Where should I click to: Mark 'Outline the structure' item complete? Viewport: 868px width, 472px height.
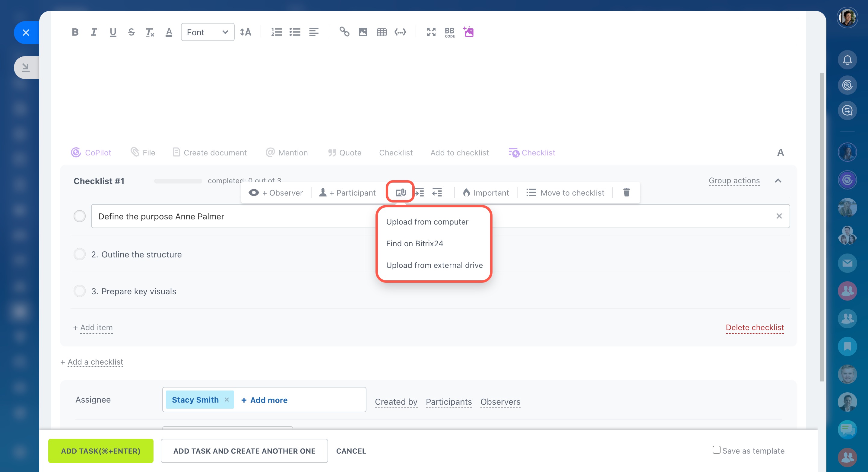(80, 254)
